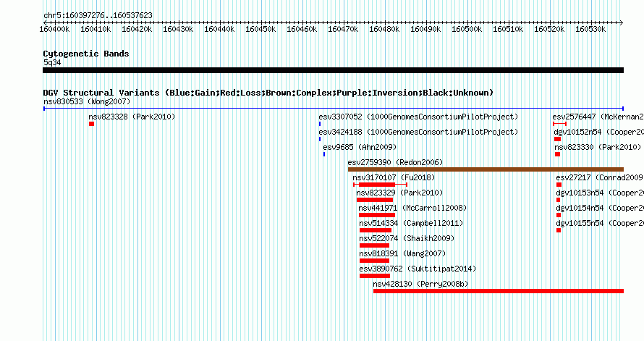Click the 160450k ruler tick label
This screenshot has height=341, width=644.
pos(260,29)
